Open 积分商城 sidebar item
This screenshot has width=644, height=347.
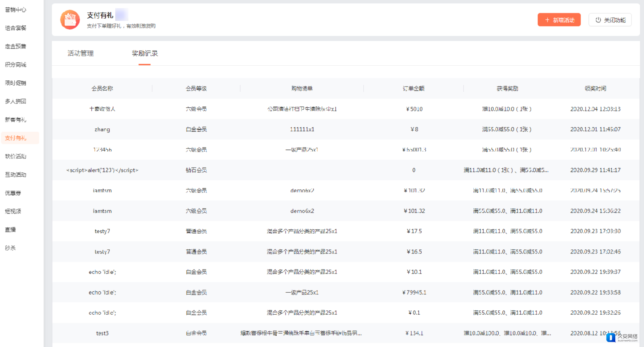pos(16,65)
